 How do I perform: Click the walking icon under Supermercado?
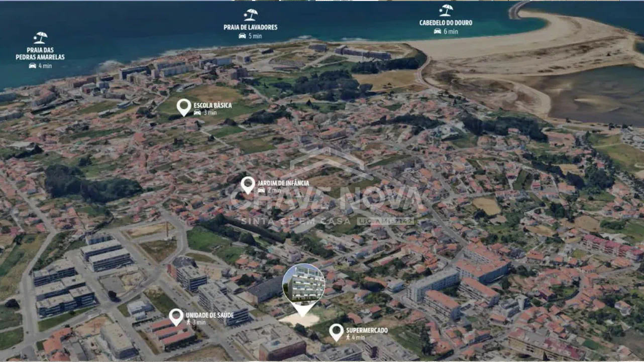[348, 337]
